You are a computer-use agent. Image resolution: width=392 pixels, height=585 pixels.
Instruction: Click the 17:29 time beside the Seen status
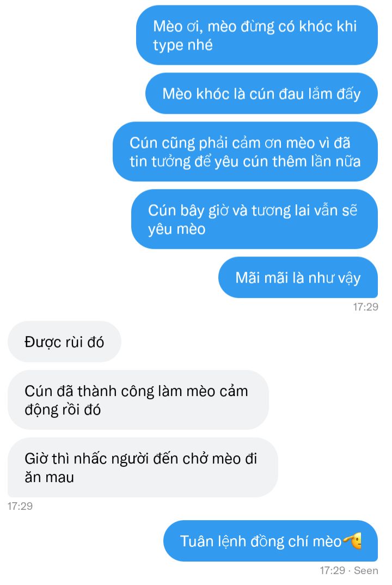pos(332,570)
